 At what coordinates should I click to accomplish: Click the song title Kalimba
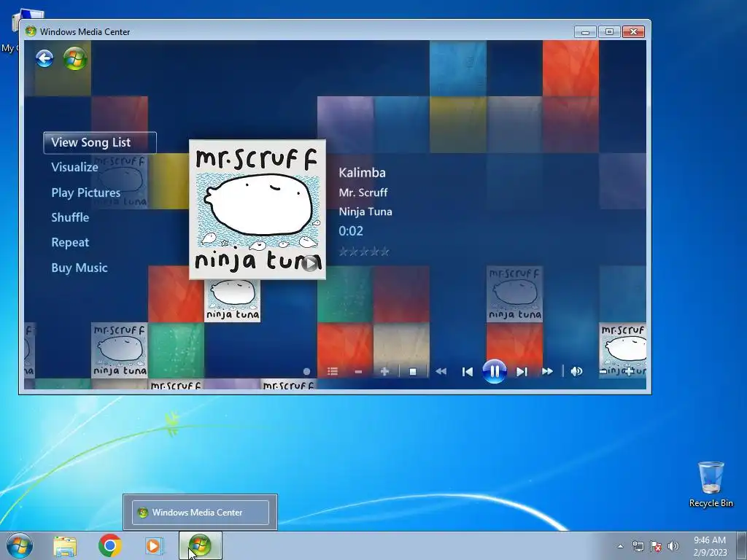coord(362,173)
